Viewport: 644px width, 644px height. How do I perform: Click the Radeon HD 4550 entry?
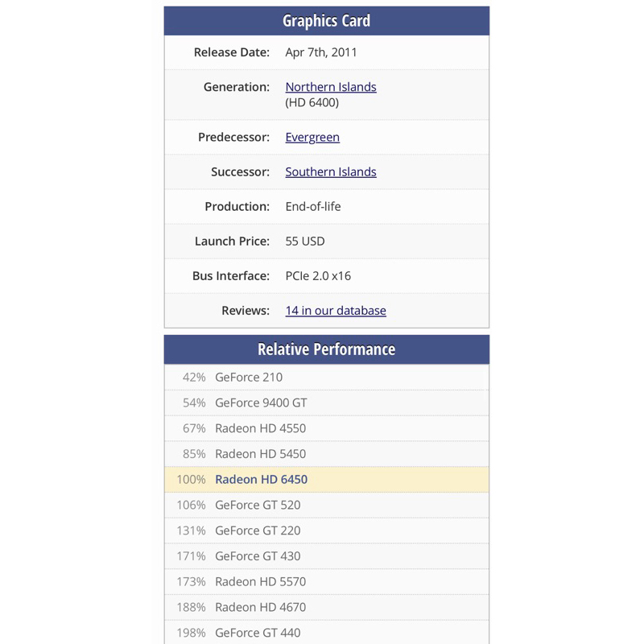260,428
